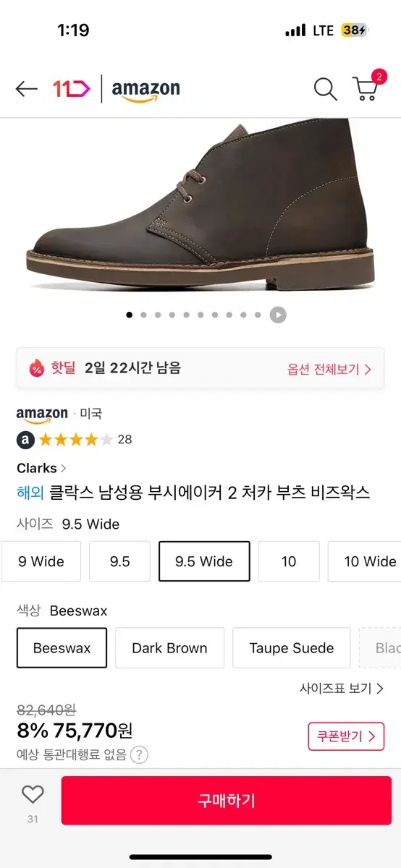This screenshot has height=868, width=401.
Task: Tap the 11st logo
Action: [72, 89]
